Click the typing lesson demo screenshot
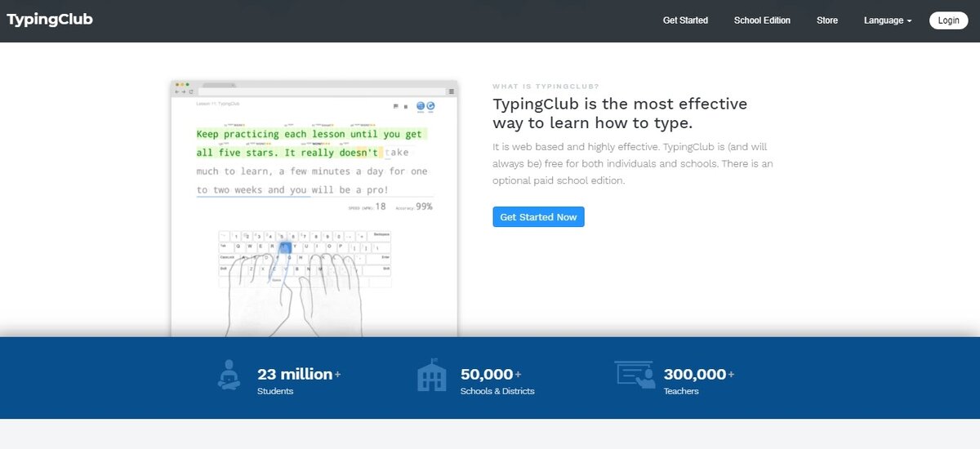This screenshot has height=449, width=980. (x=314, y=208)
